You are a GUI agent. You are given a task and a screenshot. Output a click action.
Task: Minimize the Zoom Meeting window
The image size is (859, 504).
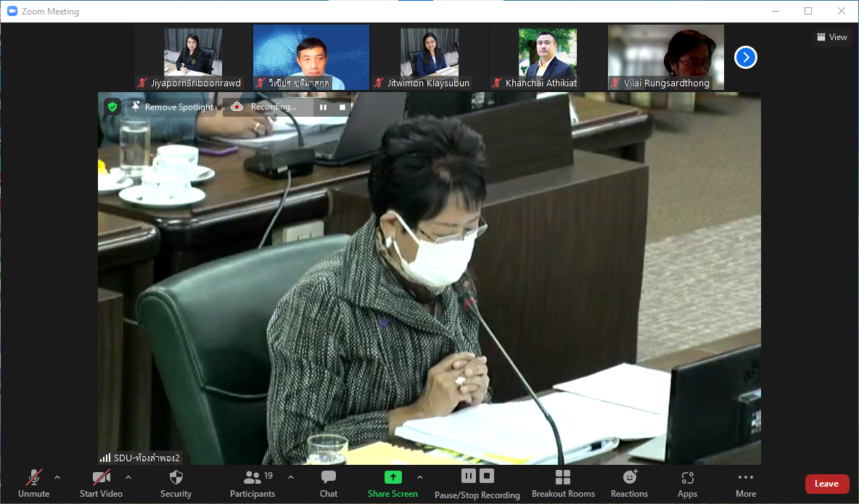tap(776, 11)
